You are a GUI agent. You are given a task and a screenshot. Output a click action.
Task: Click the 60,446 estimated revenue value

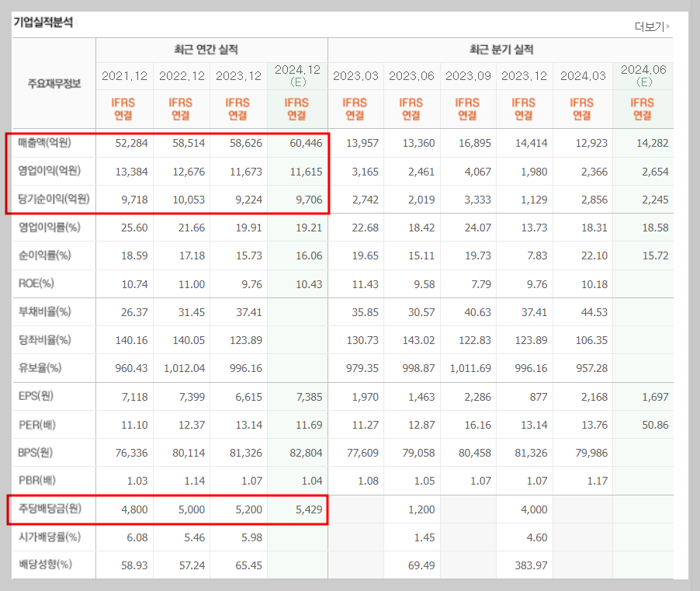pyautogui.click(x=306, y=144)
